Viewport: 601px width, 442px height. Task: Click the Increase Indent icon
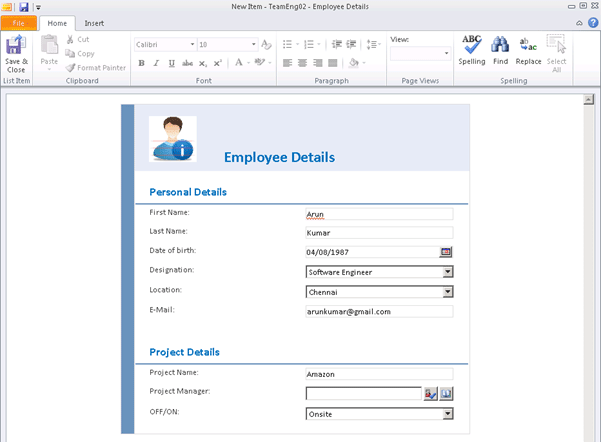(351, 44)
